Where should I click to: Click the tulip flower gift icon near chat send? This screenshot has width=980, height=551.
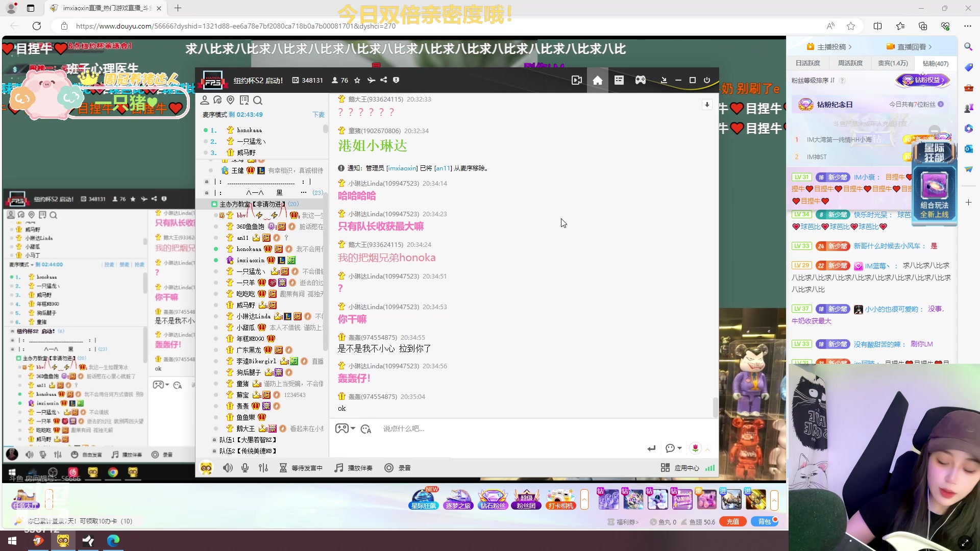tap(695, 448)
